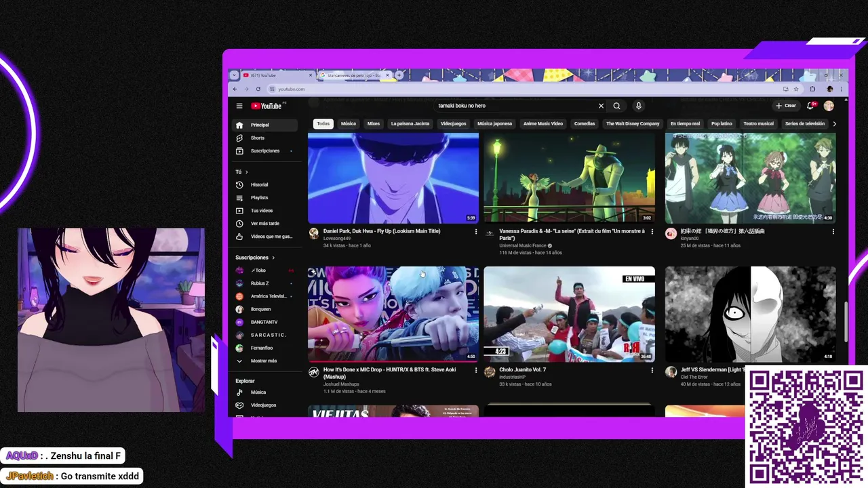
Task: Click the magnifier search button
Action: 616,106
